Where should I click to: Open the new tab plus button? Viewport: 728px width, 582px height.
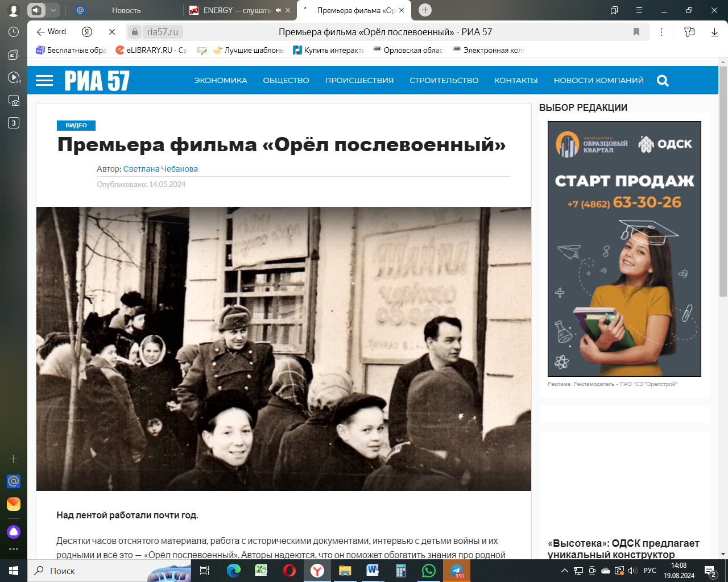425,10
